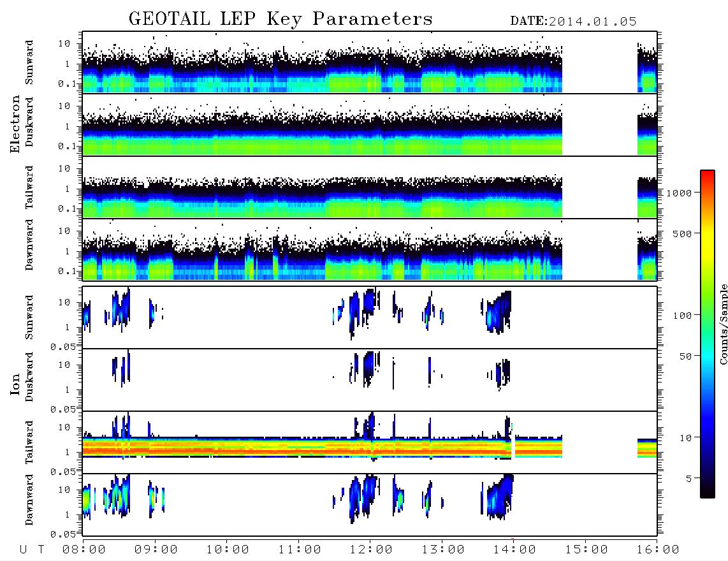Click the 14:00 time axis label
This screenshot has height=561, width=728.
click(514, 550)
